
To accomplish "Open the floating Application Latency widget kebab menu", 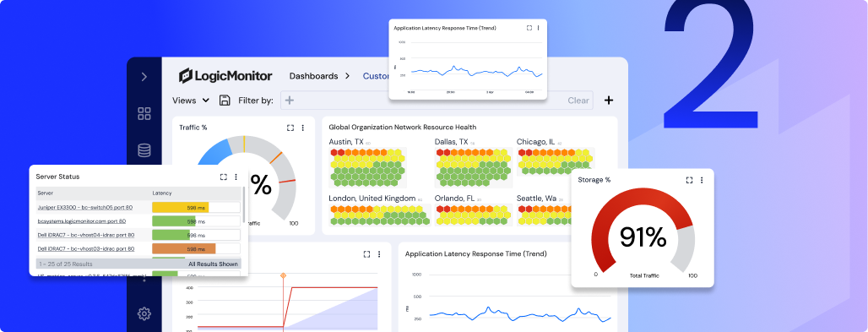I will (x=539, y=28).
